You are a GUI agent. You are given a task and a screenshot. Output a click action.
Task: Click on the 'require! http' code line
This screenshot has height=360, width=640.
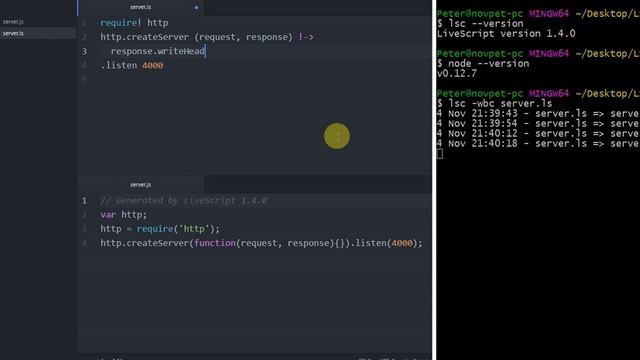pos(134,23)
